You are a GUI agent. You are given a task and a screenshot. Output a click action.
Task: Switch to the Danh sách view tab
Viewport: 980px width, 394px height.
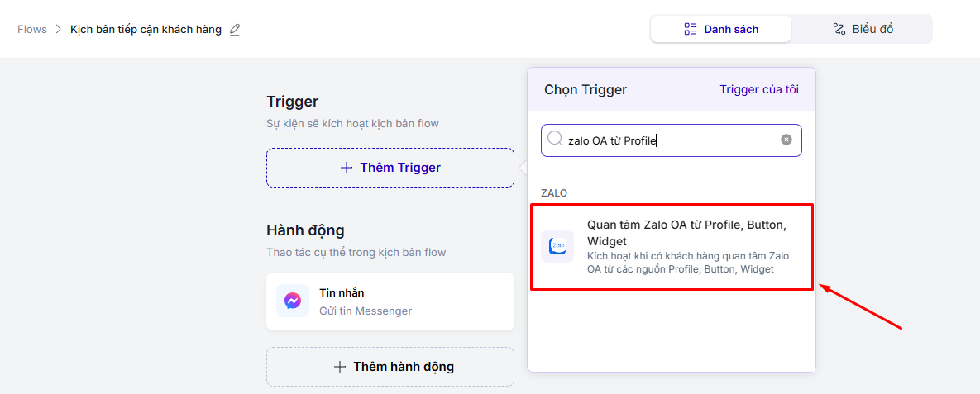(x=721, y=29)
